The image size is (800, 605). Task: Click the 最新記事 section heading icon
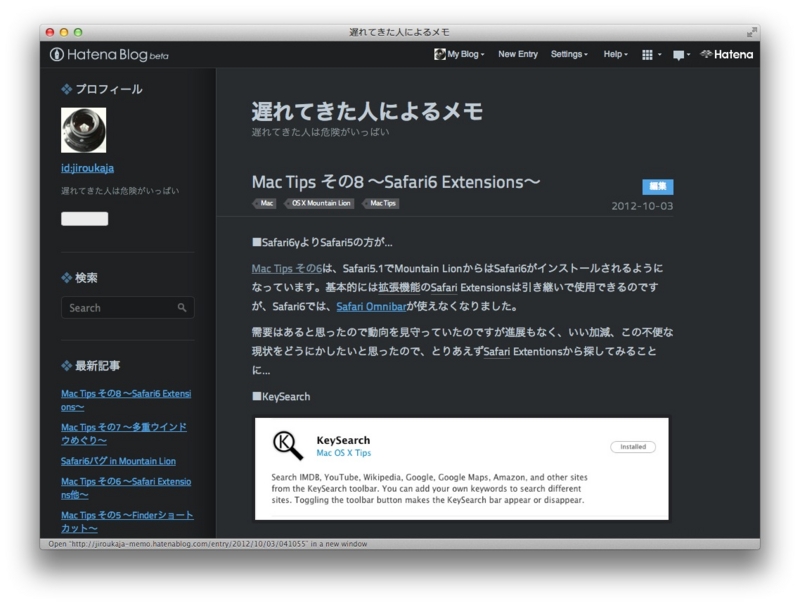pyautogui.click(x=67, y=366)
